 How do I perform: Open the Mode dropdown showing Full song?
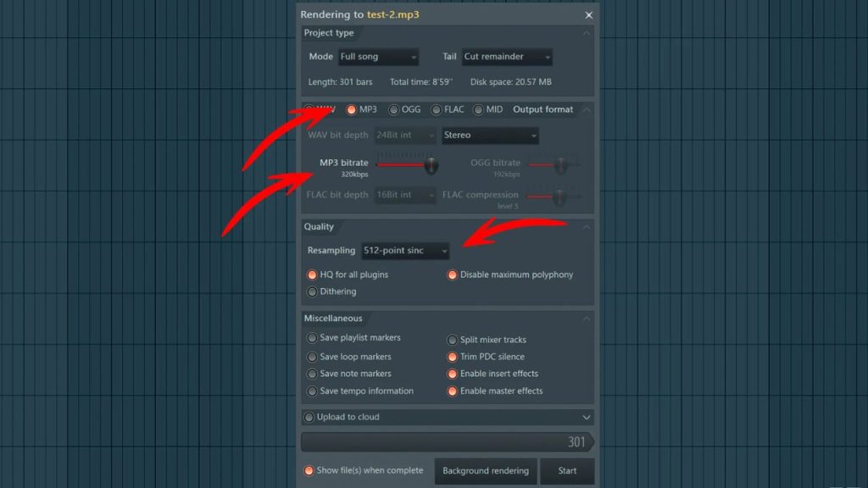[x=378, y=56]
